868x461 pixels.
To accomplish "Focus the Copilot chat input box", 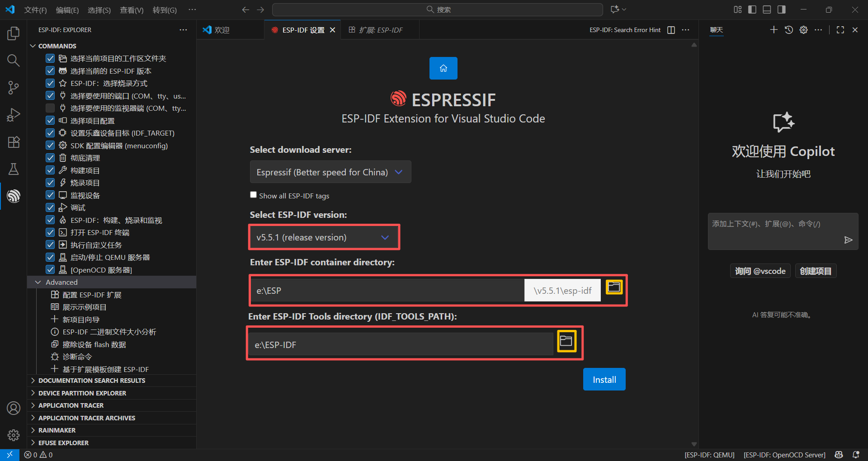I will (x=783, y=231).
